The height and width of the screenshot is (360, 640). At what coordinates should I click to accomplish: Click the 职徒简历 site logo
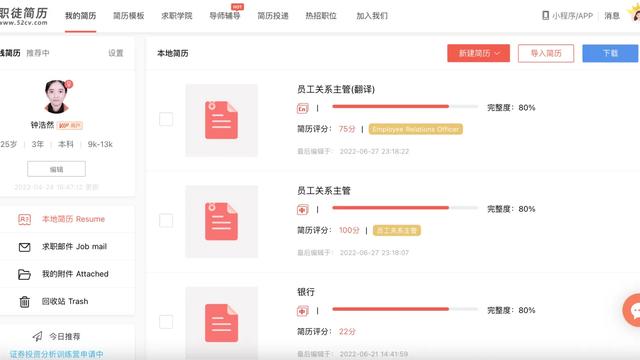pyautogui.click(x=24, y=16)
